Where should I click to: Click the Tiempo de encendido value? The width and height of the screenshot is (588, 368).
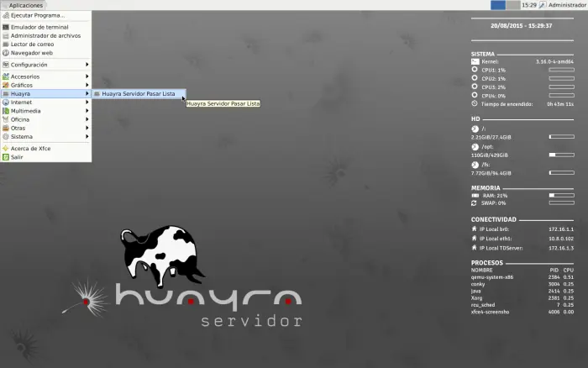click(560, 104)
